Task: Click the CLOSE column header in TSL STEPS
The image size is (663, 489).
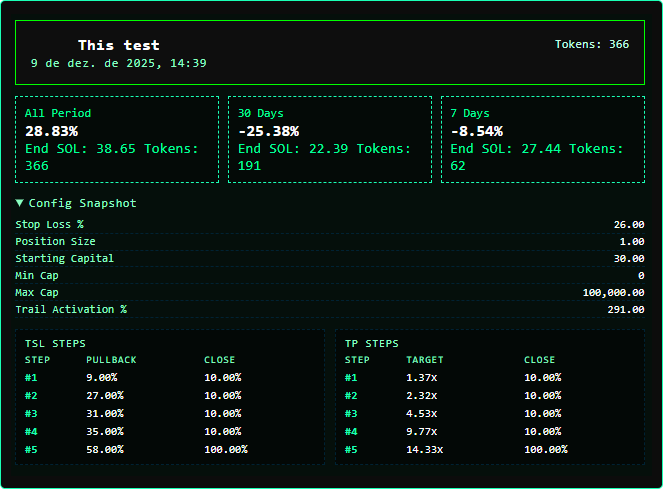Action: click(219, 360)
